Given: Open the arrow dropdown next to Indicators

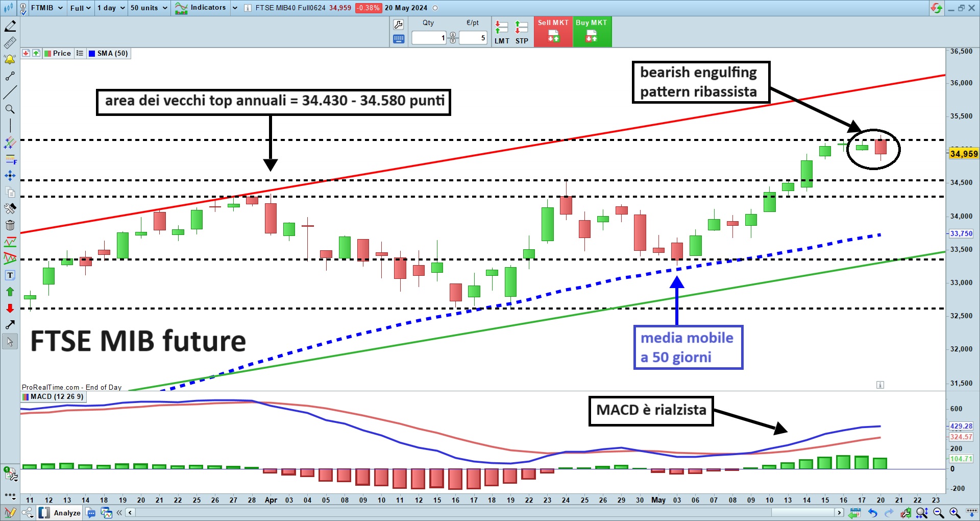Looking at the screenshot, I should 235,8.
